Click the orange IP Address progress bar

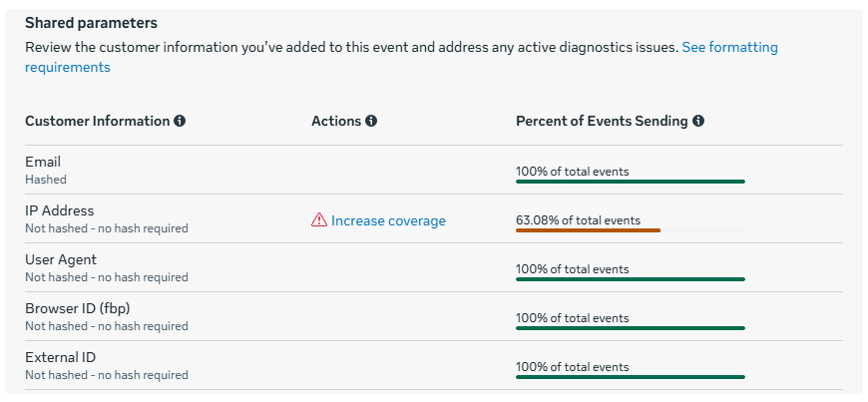coord(588,230)
